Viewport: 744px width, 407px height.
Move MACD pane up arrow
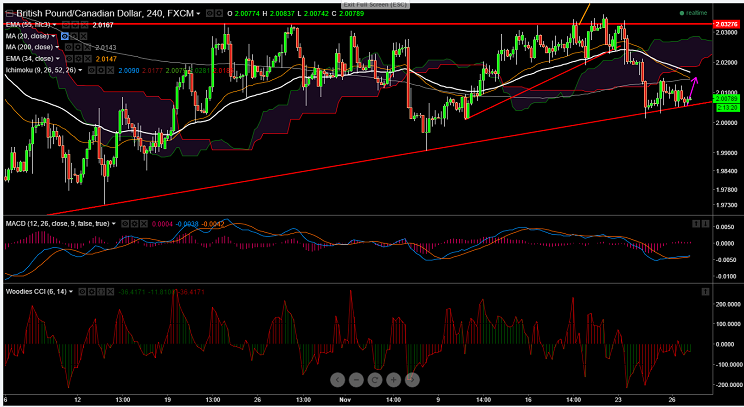pos(696,223)
